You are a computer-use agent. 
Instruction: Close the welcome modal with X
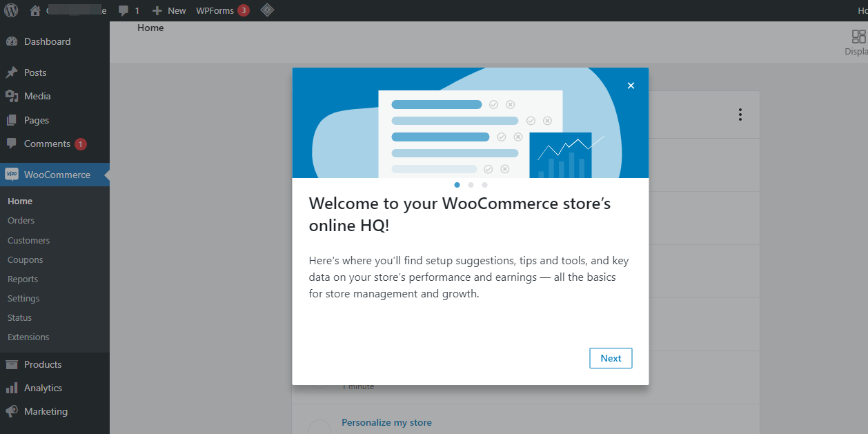click(631, 86)
